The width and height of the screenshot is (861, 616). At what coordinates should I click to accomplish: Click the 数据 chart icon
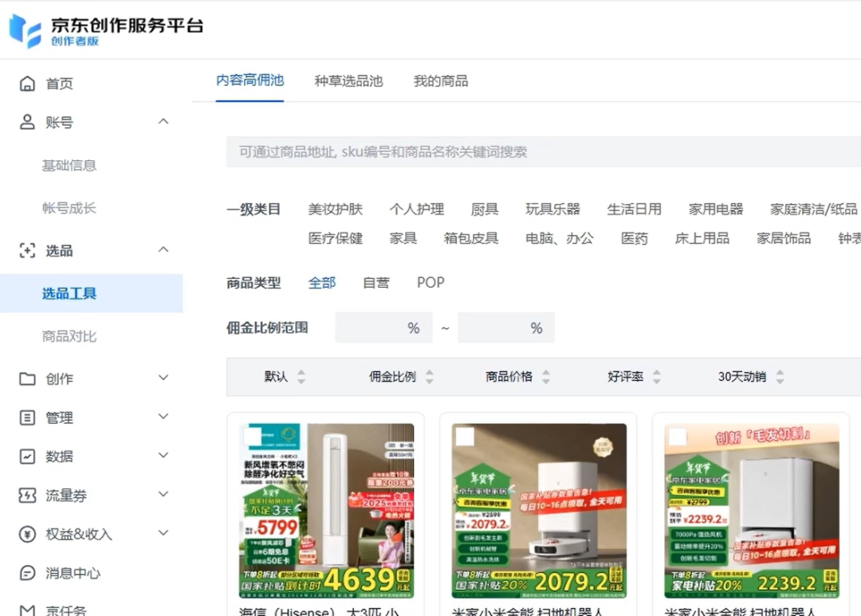click(x=27, y=457)
